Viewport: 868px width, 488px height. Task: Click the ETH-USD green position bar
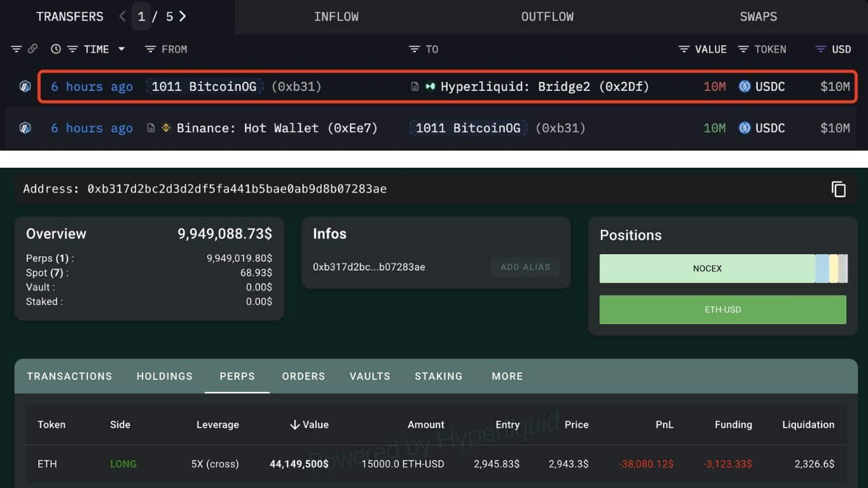click(x=723, y=309)
